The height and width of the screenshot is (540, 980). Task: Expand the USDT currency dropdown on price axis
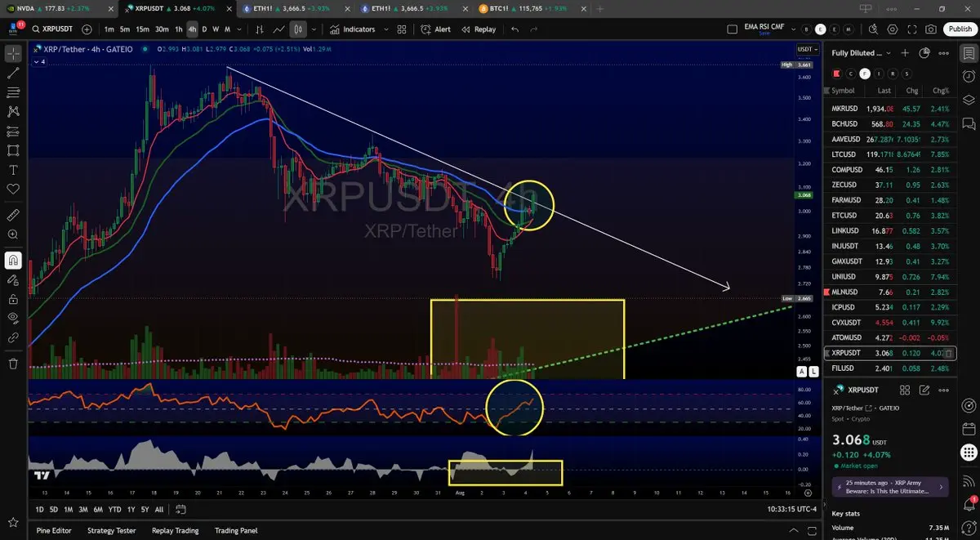[x=805, y=49]
